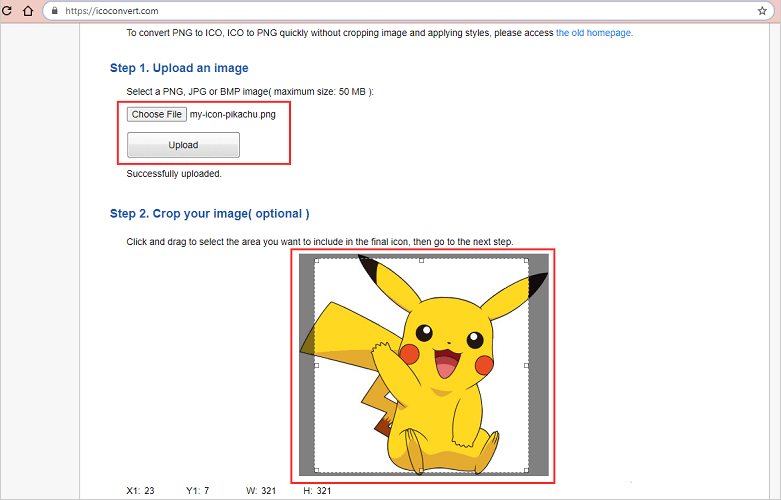Click the 'Step 1. Upload an image' heading

(x=179, y=68)
